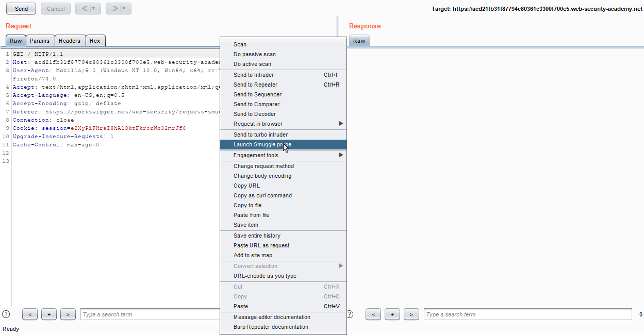Switch to Params tab

point(40,41)
